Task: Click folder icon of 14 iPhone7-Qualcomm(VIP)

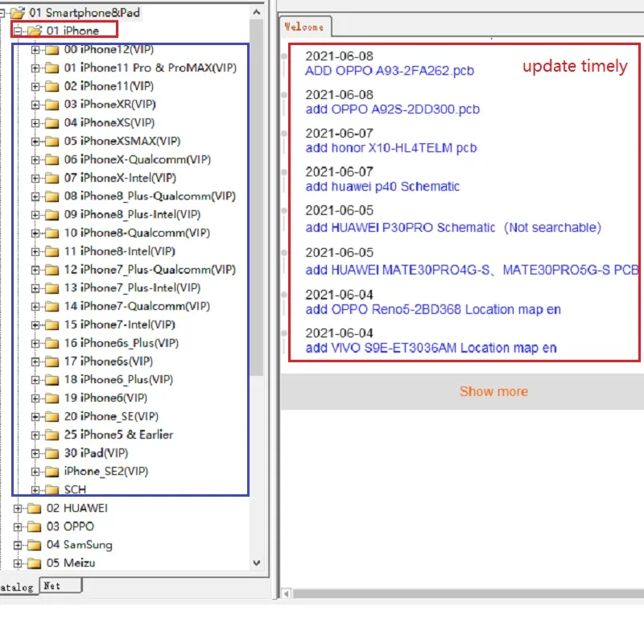Action: click(52, 307)
